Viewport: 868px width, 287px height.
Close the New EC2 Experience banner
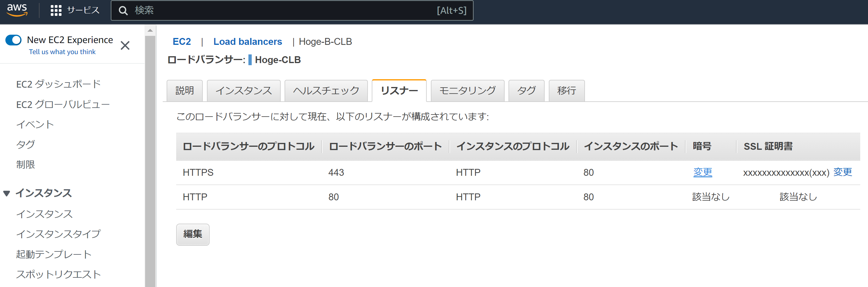(x=125, y=45)
